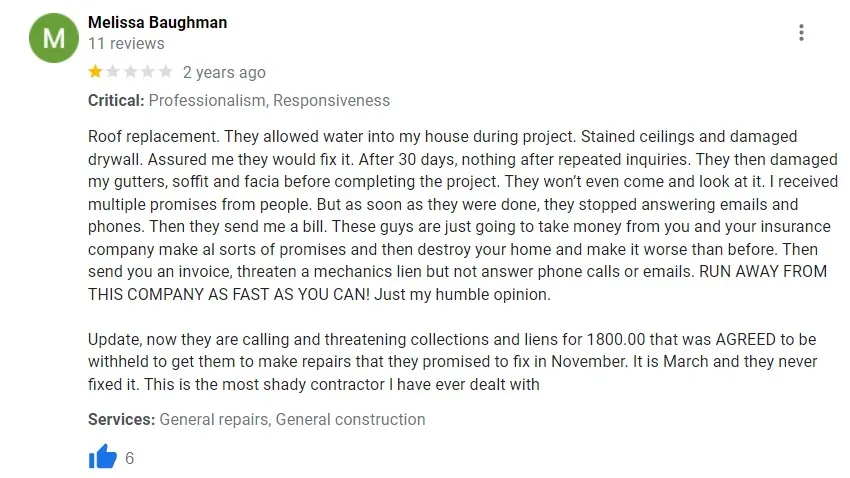Select the second gray rating star
This screenshot has width=850, height=478.
(x=113, y=72)
